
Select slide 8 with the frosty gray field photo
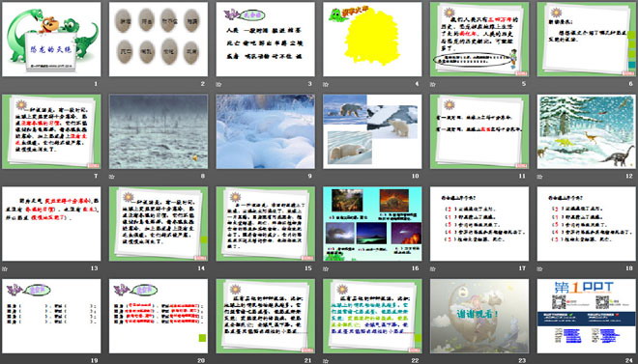click(159, 131)
